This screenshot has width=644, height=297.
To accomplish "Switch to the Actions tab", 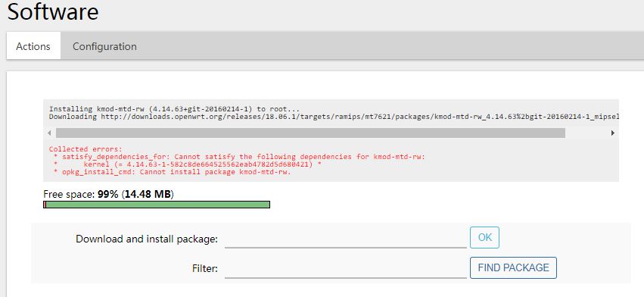I will click(33, 46).
